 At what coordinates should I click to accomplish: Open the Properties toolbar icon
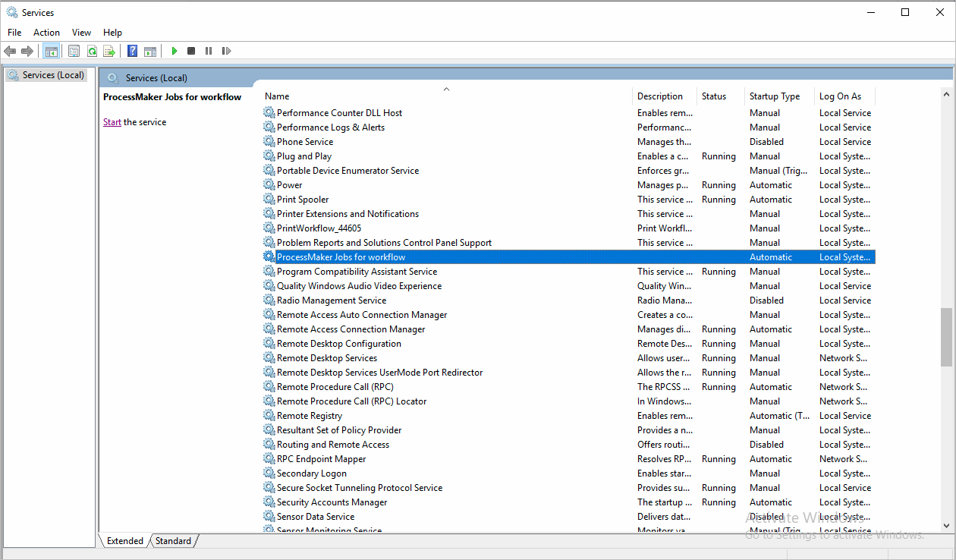pos(74,51)
